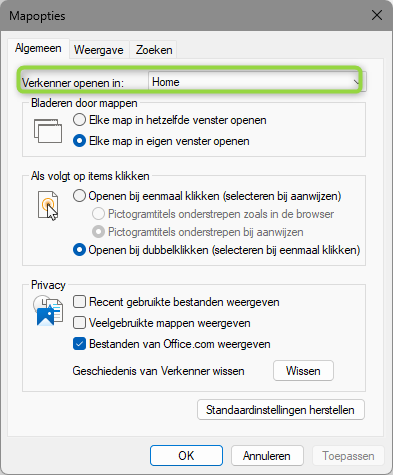Close the Mapopties dialog window
The height and width of the screenshot is (475, 393).
pyautogui.click(x=377, y=15)
